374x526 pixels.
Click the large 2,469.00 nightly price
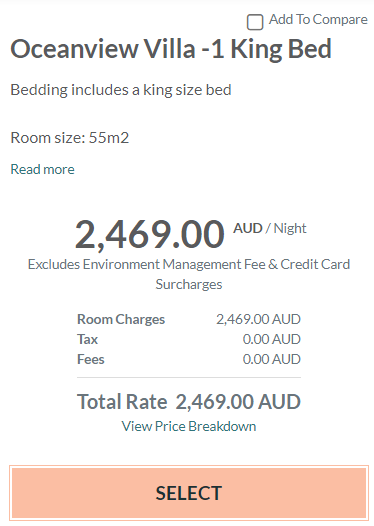(150, 234)
